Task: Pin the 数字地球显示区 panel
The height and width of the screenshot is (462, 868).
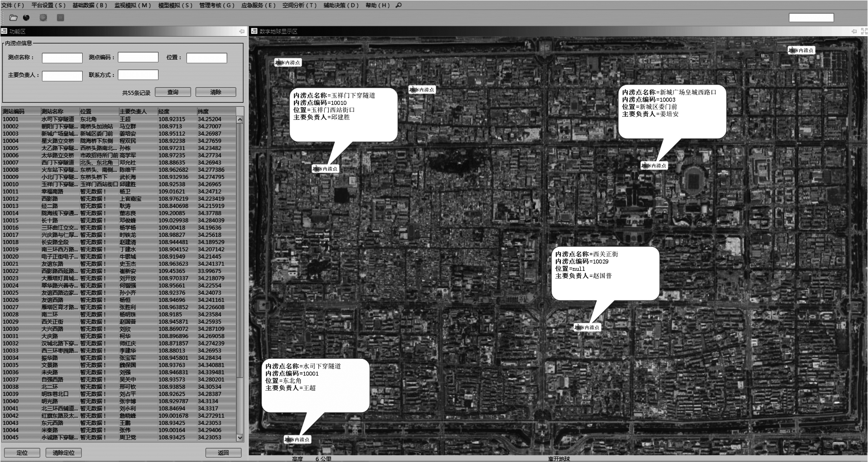Action: pos(854,31)
